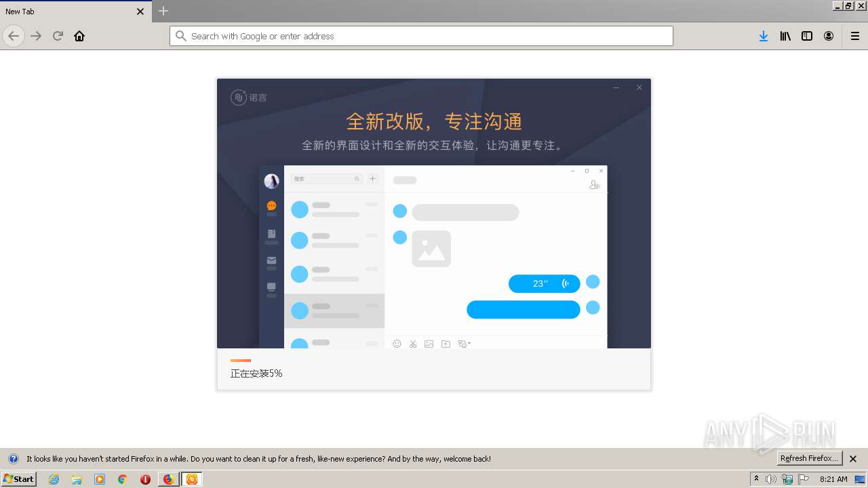868x488 pixels.
Task: Go back with the Firefox back arrow
Action: (x=14, y=36)
